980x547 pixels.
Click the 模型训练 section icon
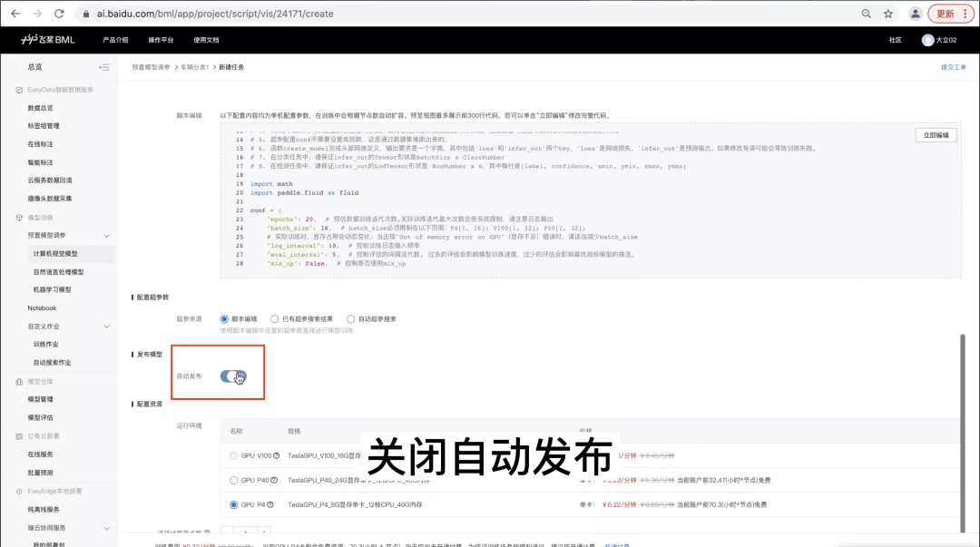pos(19,218)
